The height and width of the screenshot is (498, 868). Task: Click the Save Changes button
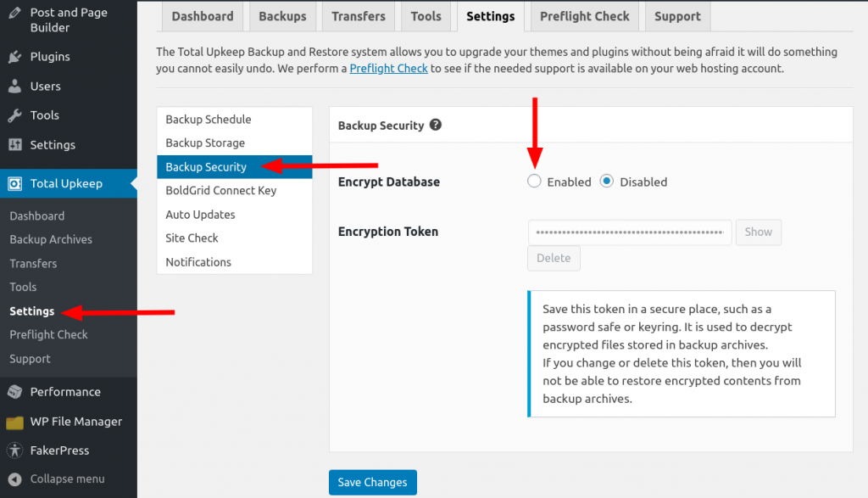coord(372,482)
